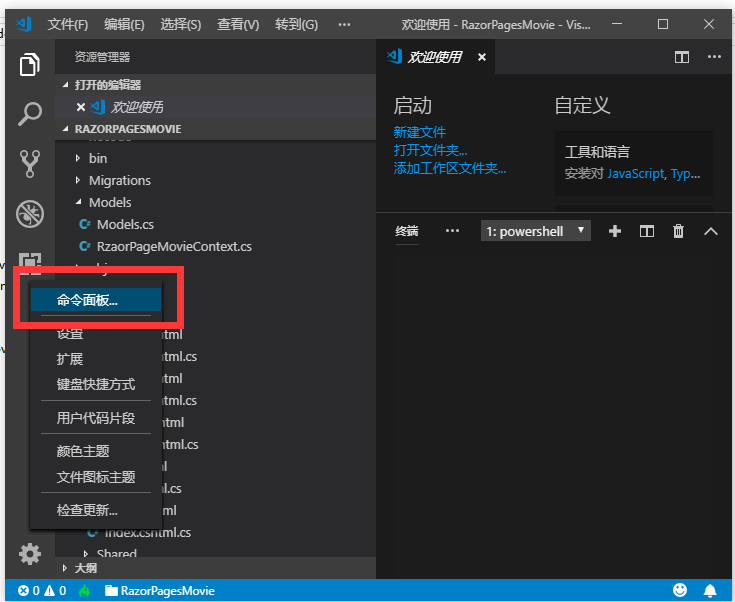
Task: Click the Manage gear icon
Action: pos(30,554)
